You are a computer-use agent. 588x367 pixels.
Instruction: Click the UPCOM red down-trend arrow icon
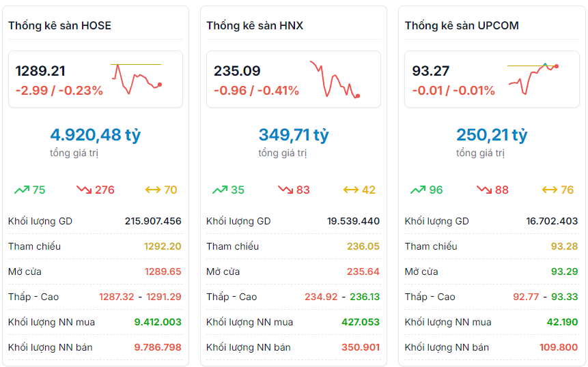tap(484, 190)
